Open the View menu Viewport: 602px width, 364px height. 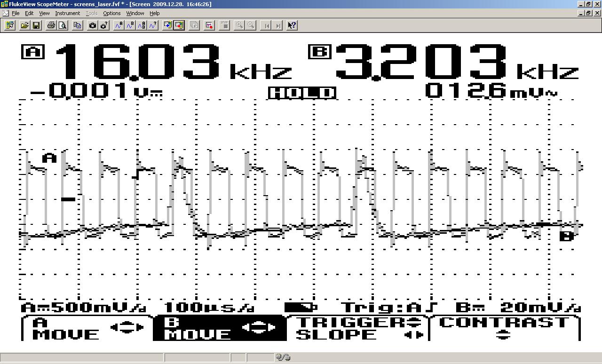[x=44, y=13]
